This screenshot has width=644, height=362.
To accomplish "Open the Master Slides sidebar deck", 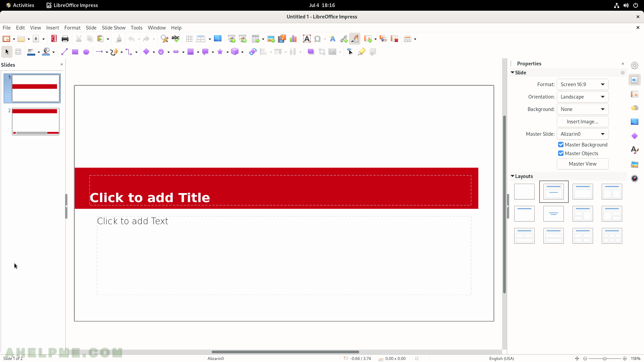I will [635, 122].
